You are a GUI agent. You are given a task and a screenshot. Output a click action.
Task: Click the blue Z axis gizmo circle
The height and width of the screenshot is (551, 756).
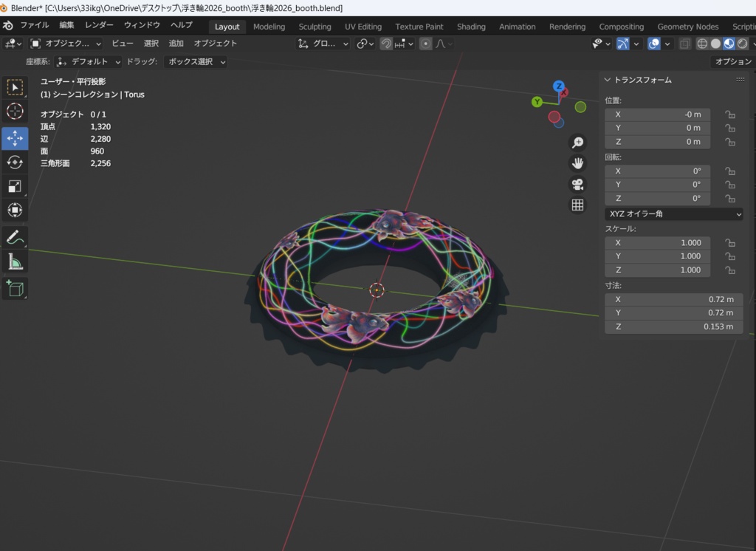[x=559, y=86]
